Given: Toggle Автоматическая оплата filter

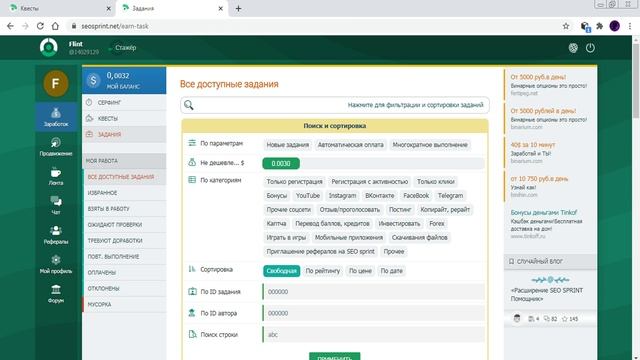Looking at the screenshot, I should click(351, 145).
